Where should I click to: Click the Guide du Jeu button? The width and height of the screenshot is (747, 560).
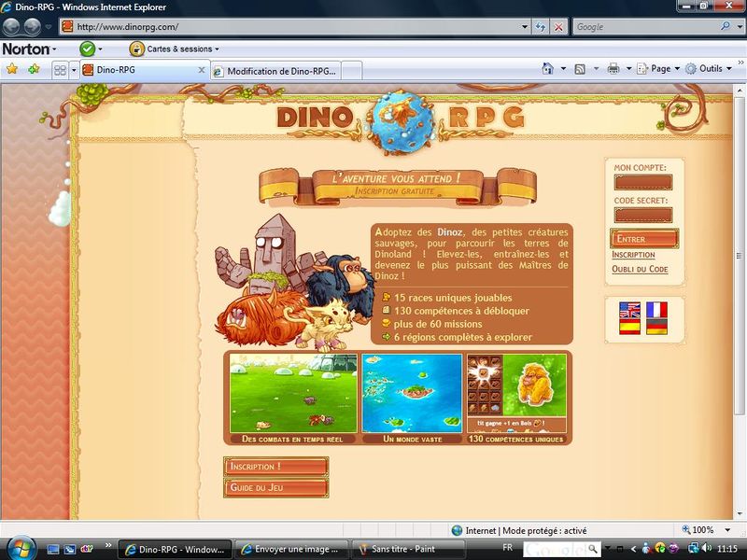tap(275, 487)
